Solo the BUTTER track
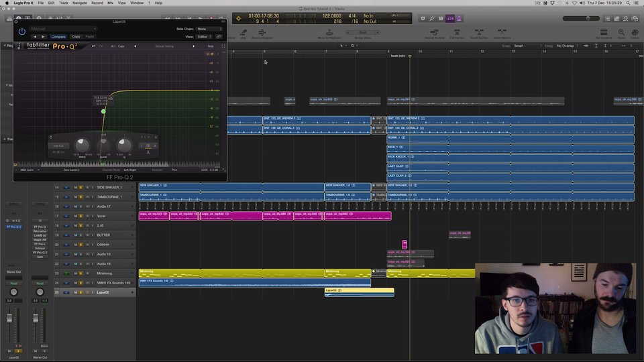Screen dimensions: 644x362 coord(81,235)
